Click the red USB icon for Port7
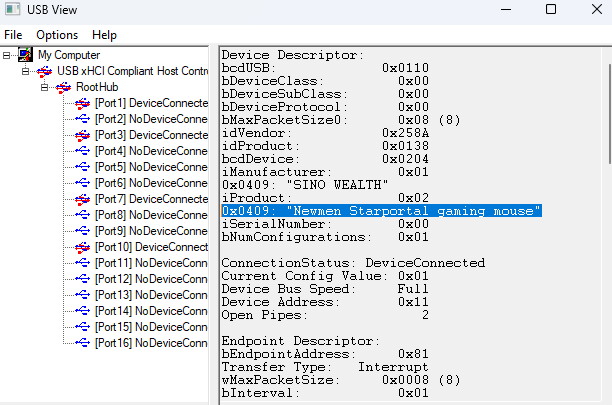The height and width of the screenshot is (405, 612). click(x=82, y=199)
